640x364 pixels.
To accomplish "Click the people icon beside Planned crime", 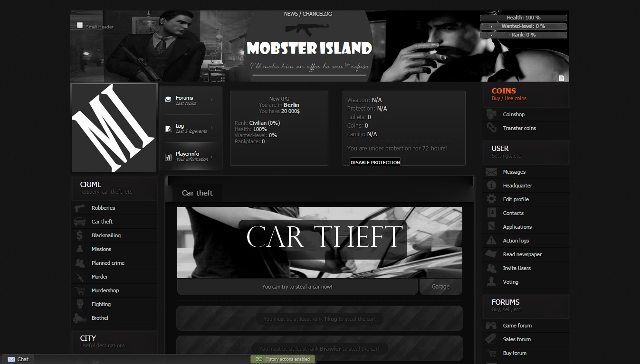I will (x=80, y=263).
